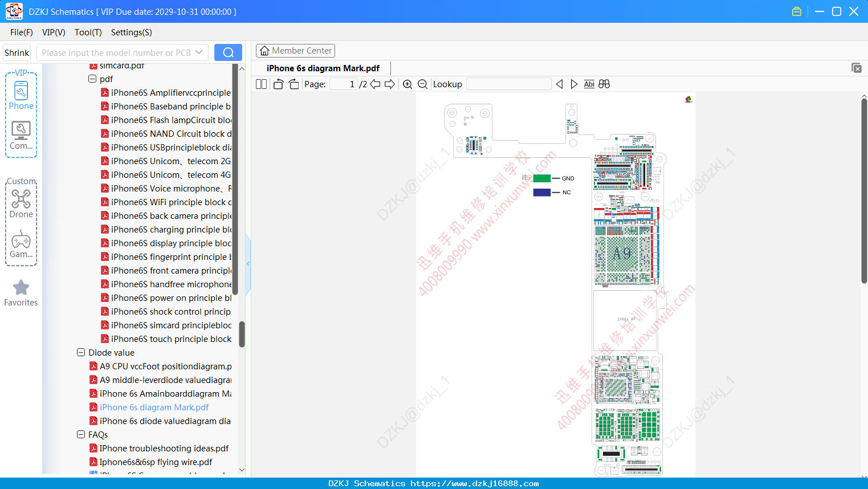Open iPhone6S touch principle block file
This screenshot has height=489, width=868.
tap(171, 339)
